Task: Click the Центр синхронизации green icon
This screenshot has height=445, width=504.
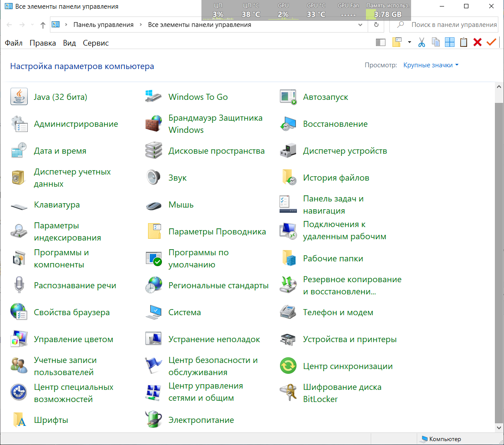Action: [288, 366]
